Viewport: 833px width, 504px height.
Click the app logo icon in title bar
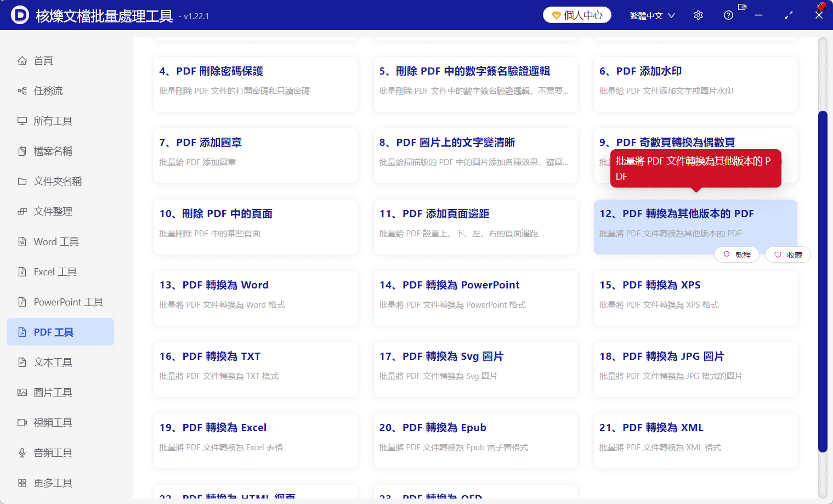click(x=20, y=15)
